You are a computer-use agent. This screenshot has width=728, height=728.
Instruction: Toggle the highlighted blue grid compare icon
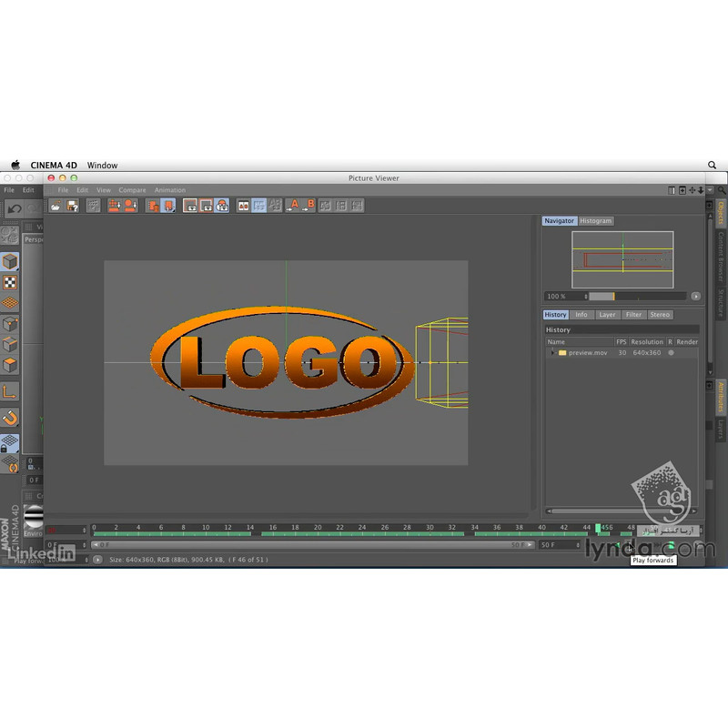259,206
